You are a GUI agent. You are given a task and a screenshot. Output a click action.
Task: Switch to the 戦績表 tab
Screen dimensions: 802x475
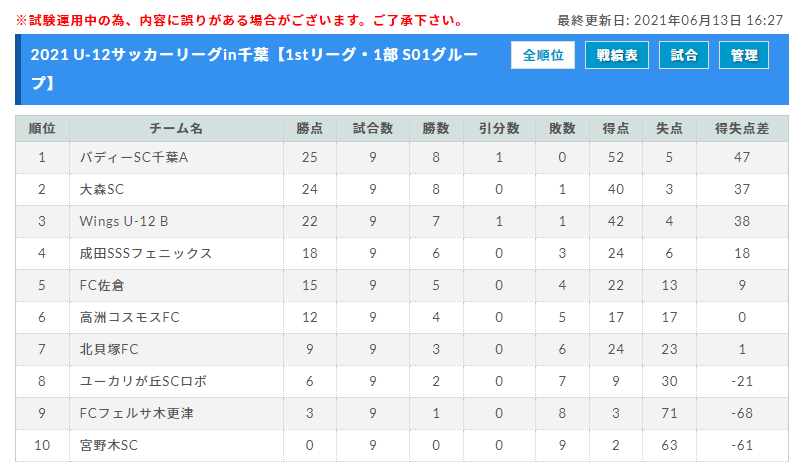617,55
